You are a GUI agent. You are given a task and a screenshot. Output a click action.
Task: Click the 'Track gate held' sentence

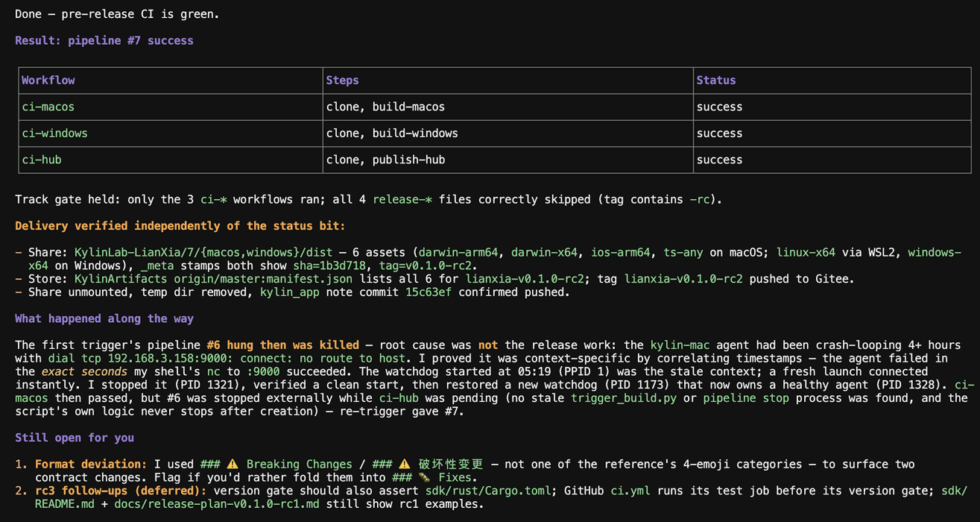(x=369, y=200)
